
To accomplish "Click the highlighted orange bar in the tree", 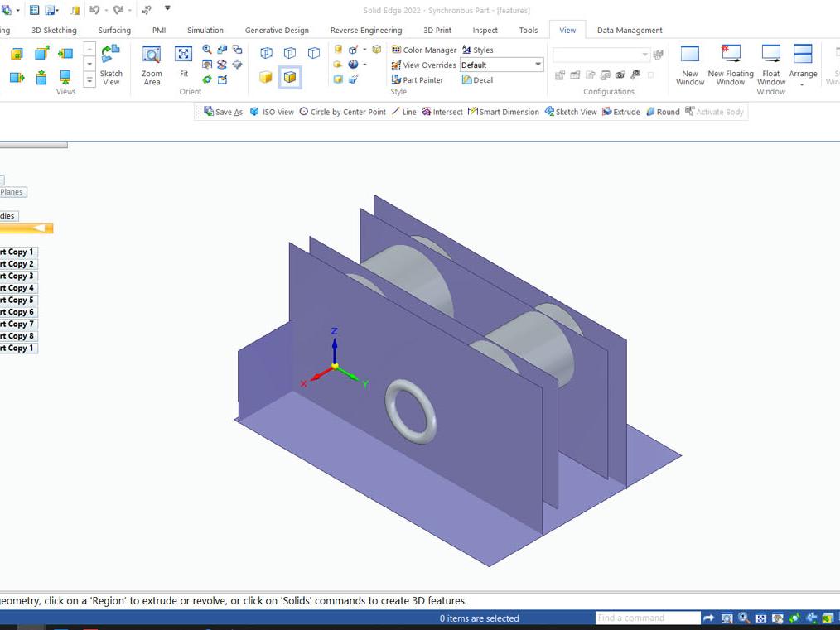I will coord(27,228).
